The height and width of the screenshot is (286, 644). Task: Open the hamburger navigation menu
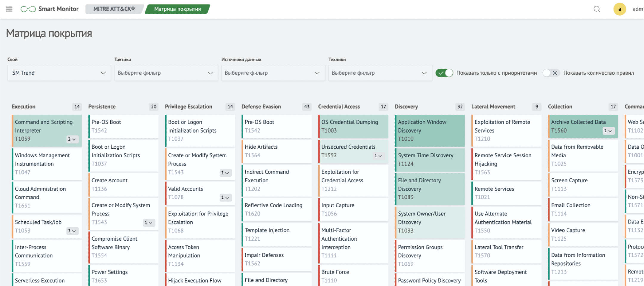(x=9, y=9)
